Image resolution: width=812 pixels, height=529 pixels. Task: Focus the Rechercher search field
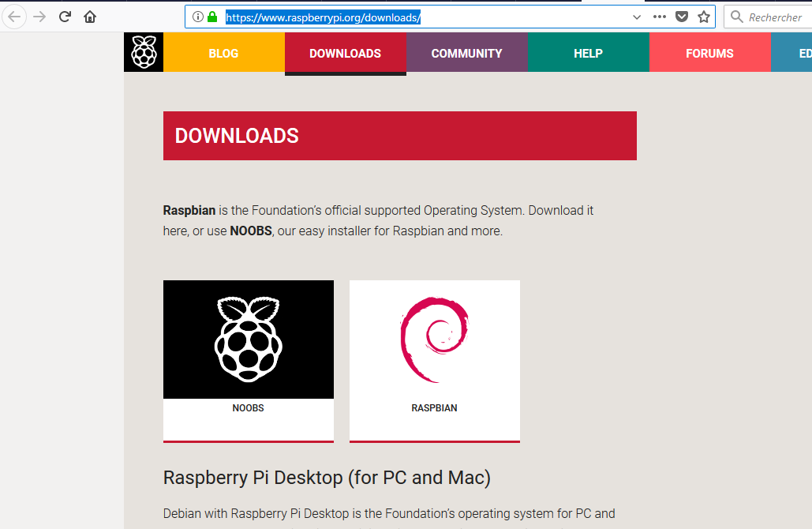[768, 17]
